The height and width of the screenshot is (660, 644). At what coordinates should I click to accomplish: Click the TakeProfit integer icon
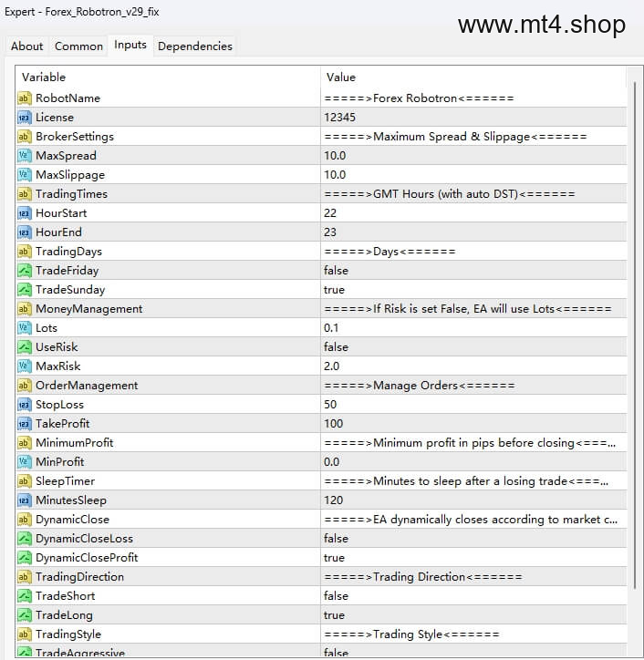pyautogui.click(x=25, y=424)
